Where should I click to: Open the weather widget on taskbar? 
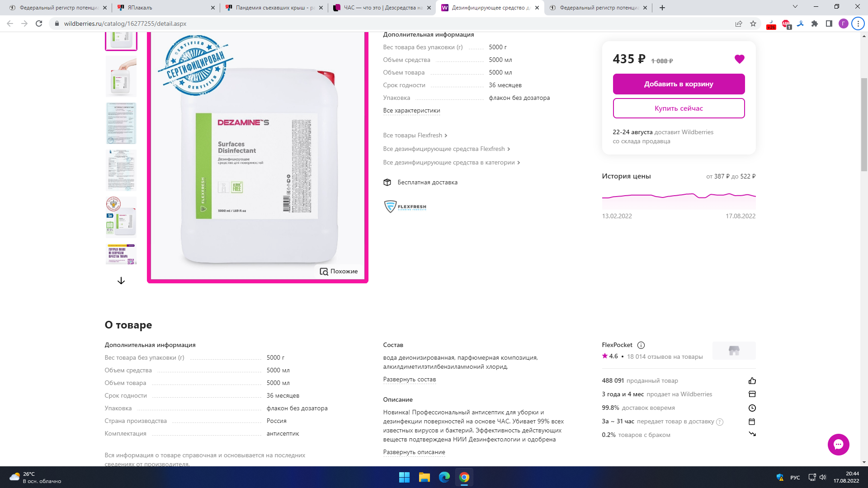pos(35,477)
